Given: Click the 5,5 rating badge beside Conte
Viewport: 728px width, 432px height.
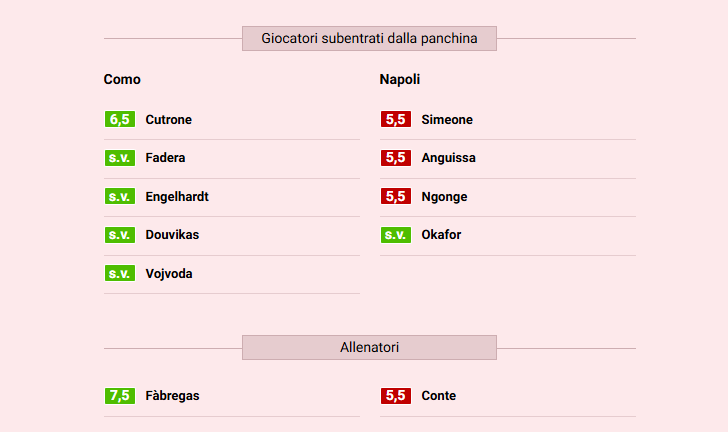Looking at the screenshot, I should [396, 396].
